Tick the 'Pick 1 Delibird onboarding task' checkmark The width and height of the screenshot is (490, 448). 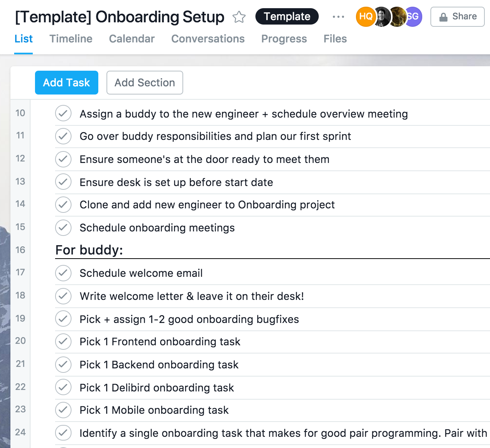(63, 388)
